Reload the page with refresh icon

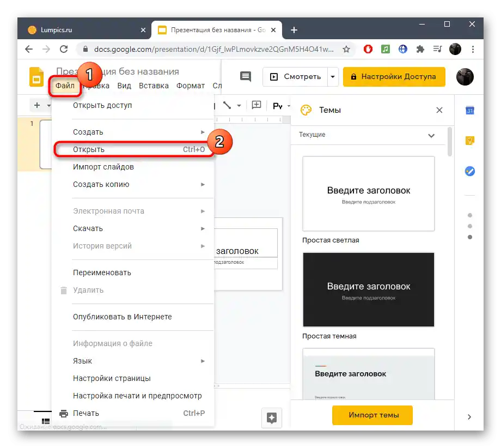64,49
